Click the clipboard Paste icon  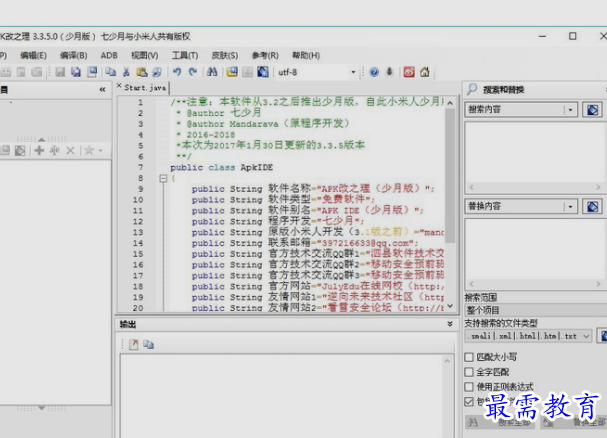point(142,72)
